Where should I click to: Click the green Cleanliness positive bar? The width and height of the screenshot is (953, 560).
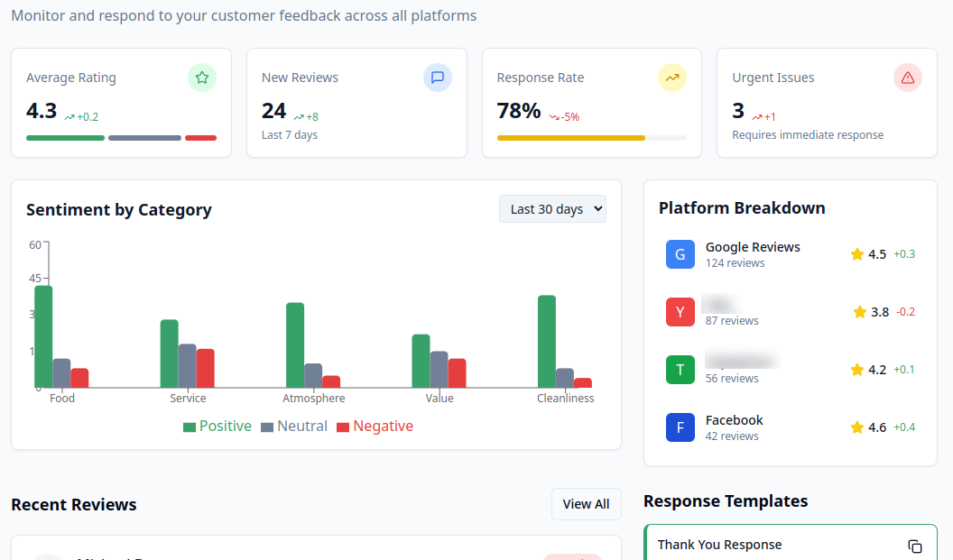pyautogui.click(x=547, y=341)
